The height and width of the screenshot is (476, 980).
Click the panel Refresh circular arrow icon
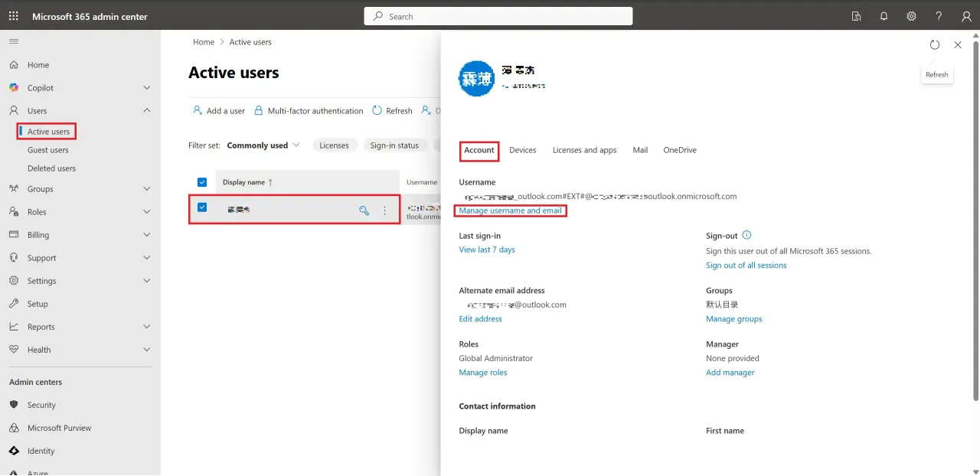935,45
